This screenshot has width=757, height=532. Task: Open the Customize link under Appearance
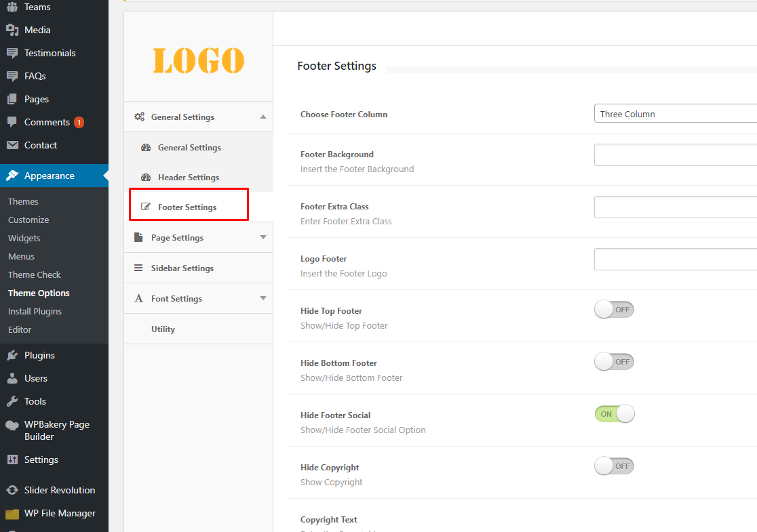(28, 220)
